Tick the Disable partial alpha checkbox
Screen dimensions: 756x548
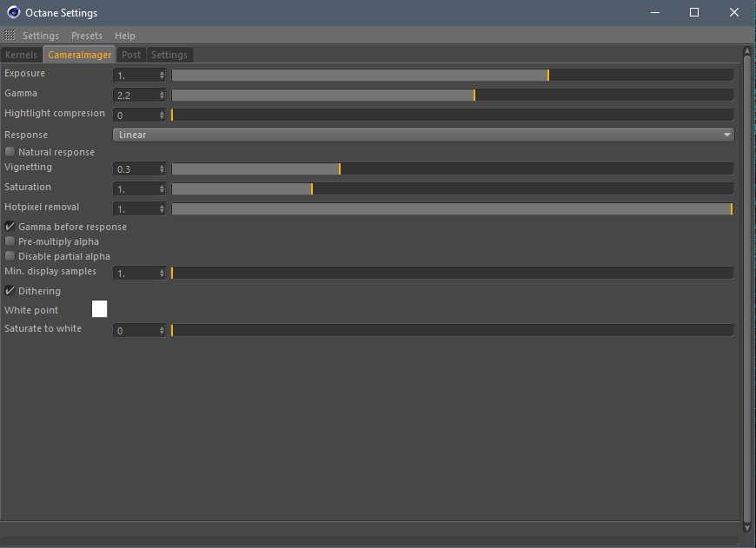coord(10,256)
